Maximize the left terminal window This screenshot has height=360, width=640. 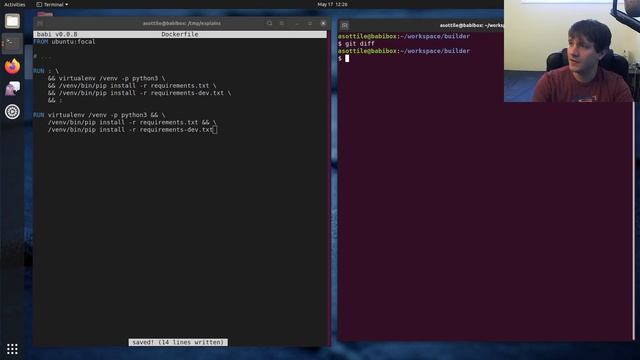click(x=310, y=23)
